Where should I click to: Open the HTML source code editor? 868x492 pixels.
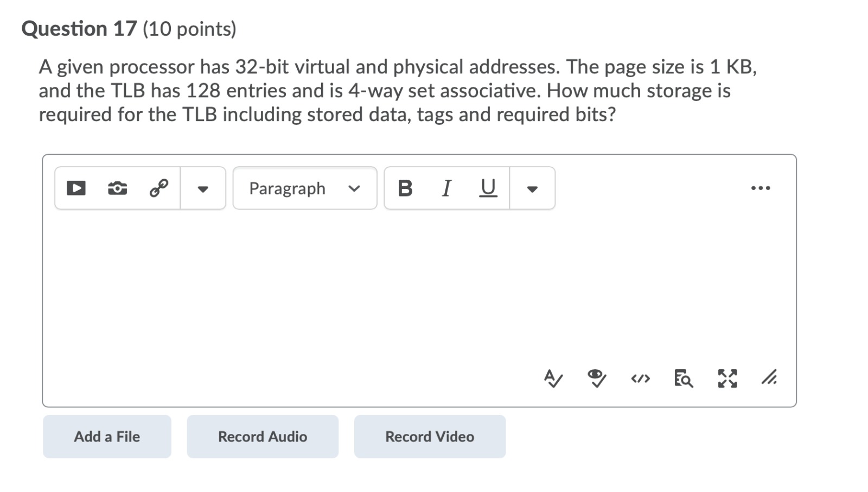pyautogui.click(x=640, y=379)
